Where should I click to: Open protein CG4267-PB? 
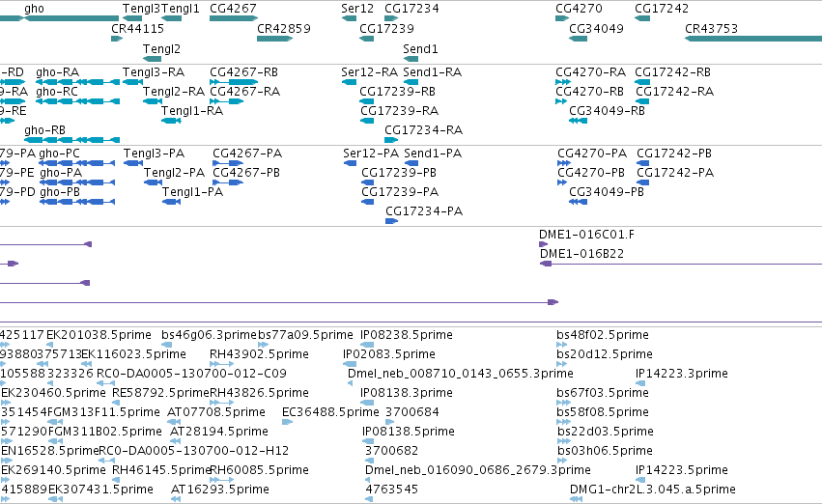pyautogui.click(x=246, y=173)
